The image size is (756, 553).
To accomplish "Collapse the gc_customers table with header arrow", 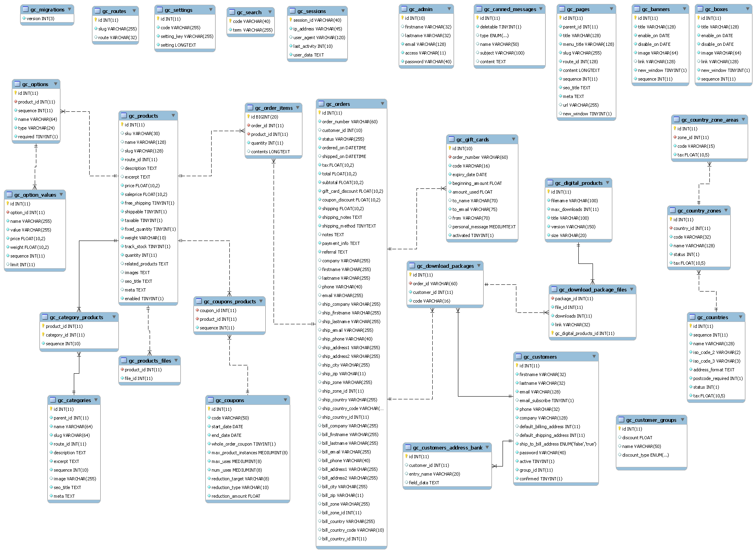I will click(x=594, y=357).
